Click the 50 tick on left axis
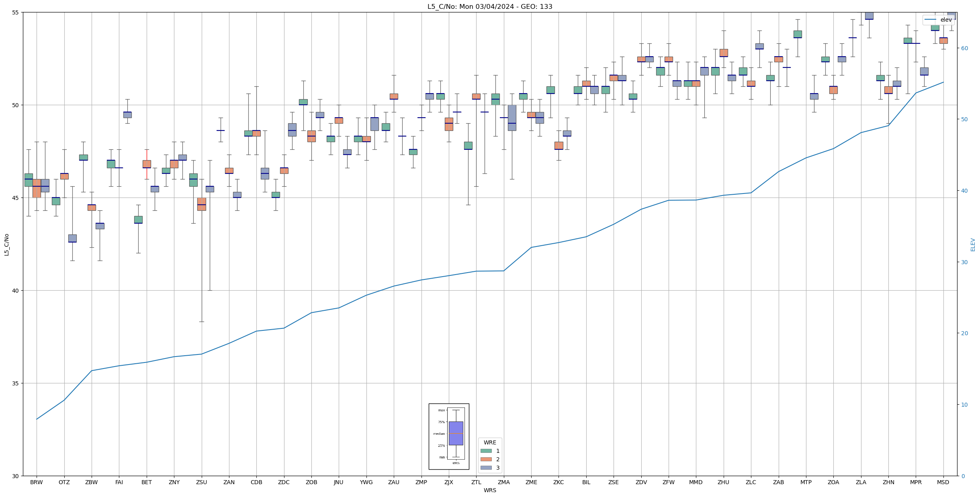Viewport: 980px width, 497px height. coord(15,105)
